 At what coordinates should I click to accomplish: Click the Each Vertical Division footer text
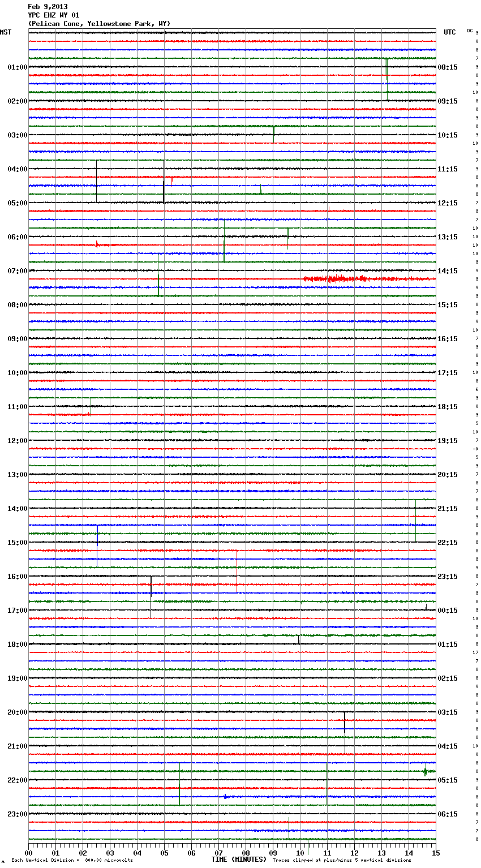(72, 860)
